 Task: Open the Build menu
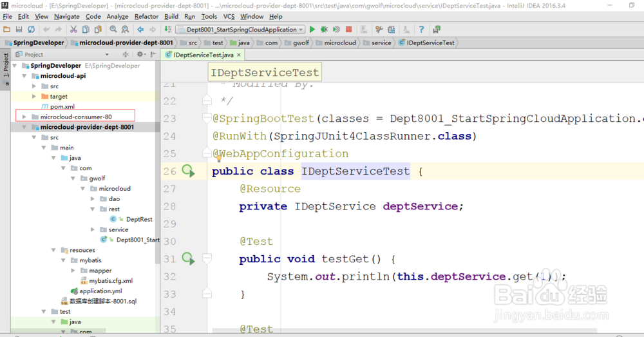pos(171,17)
